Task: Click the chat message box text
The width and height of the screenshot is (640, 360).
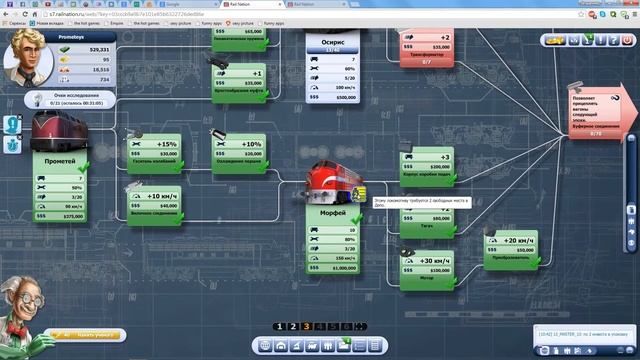Action: (x=583, y=334)
